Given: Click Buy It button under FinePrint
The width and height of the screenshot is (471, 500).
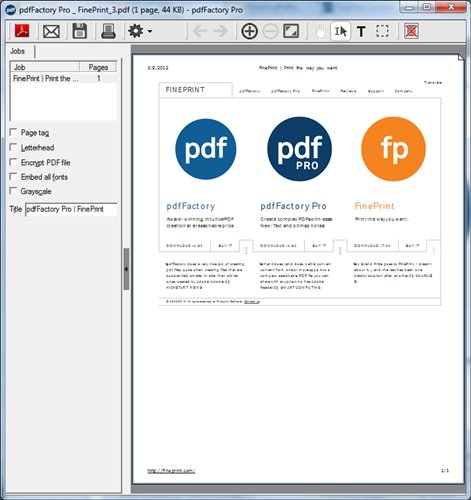Looking at the screenshot, I should [412, 246].
